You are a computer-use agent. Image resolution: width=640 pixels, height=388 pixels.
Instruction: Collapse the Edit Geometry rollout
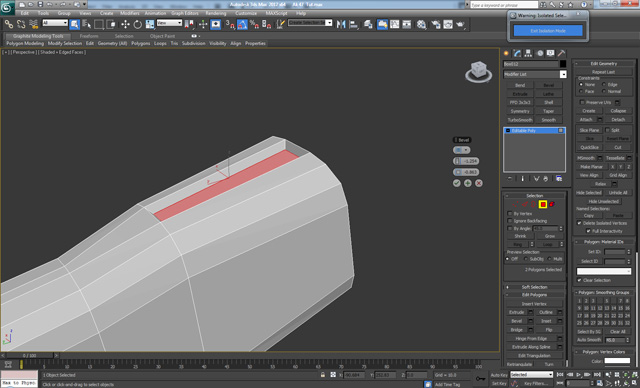(x=604, y=64)
